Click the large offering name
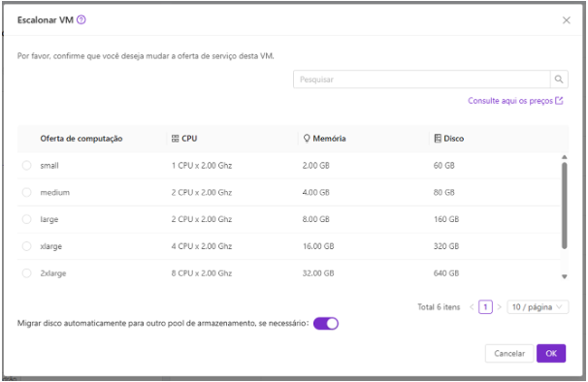The height and width of the screenshot is (382, 588). tap(49, 219)
